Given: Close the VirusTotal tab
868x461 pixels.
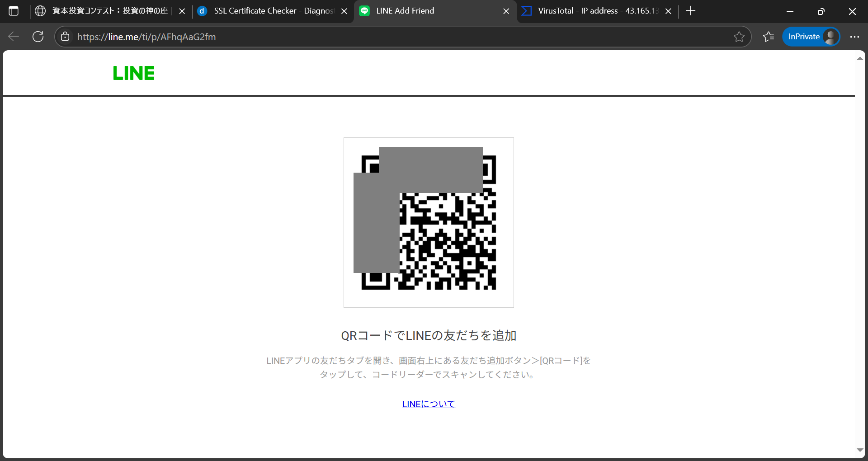Looking at the screenshot, I should pyautogui.click(x=668, y=11).
